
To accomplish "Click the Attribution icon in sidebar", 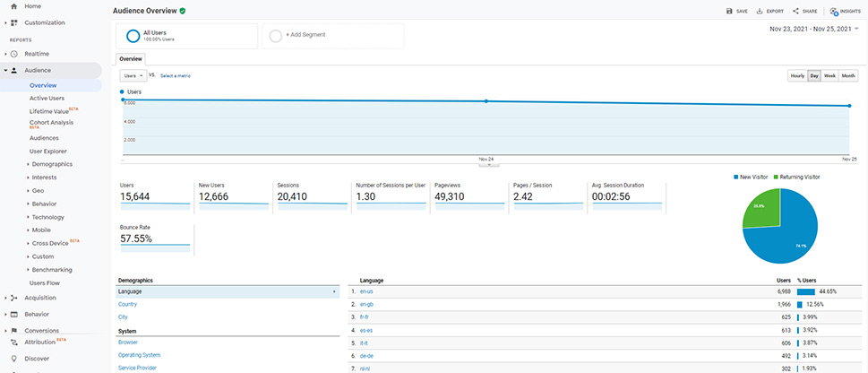I will point(13,342).
